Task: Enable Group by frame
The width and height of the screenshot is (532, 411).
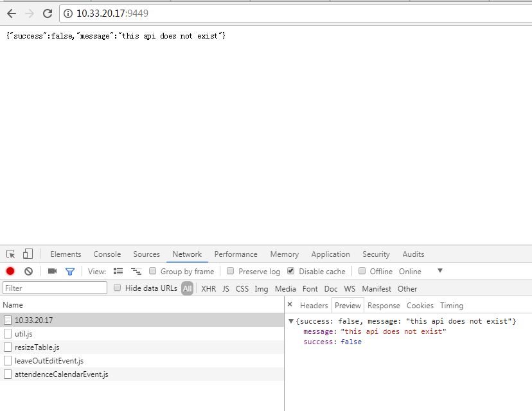Action: coord(153,271)
